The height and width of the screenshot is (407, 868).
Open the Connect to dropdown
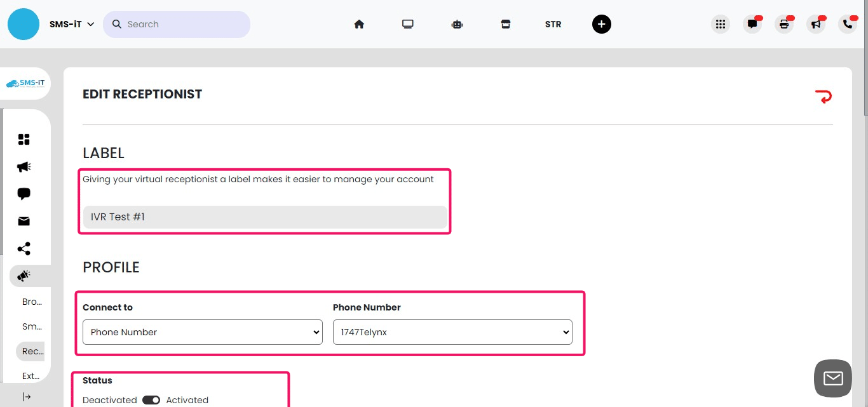[x=202, y=331]
